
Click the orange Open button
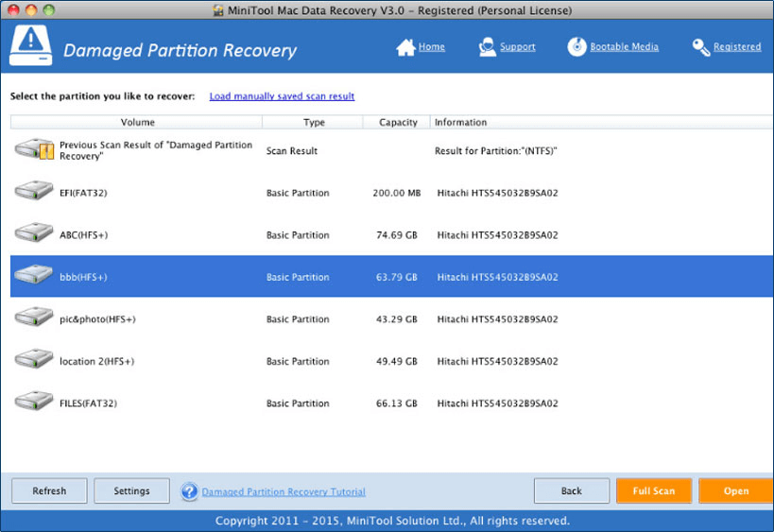[x=736, y=491]
